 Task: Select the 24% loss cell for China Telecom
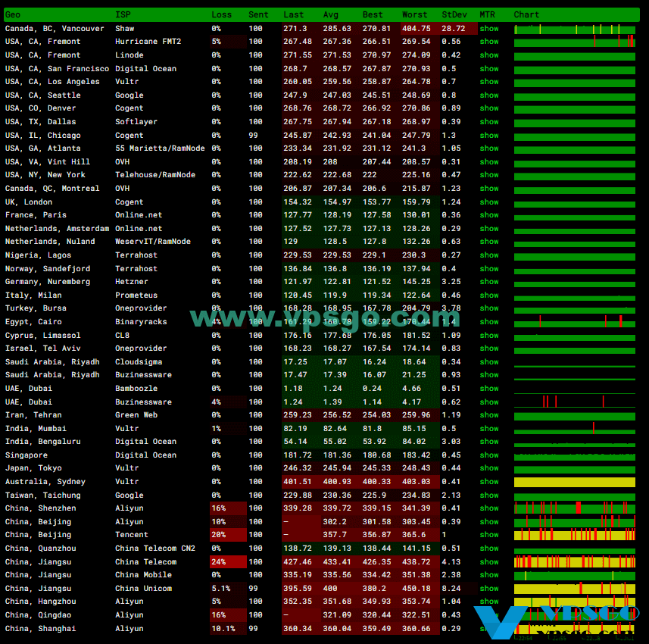(x=228, y=562)
